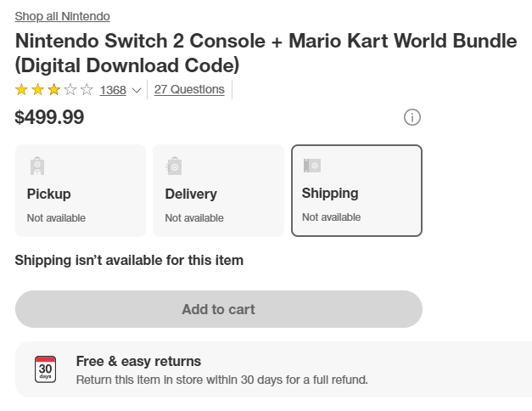Click the shipping package icon

[312, 166]
